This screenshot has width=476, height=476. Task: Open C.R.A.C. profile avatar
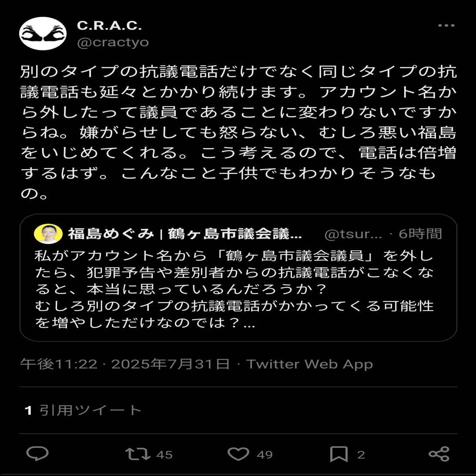coord(43,34)
